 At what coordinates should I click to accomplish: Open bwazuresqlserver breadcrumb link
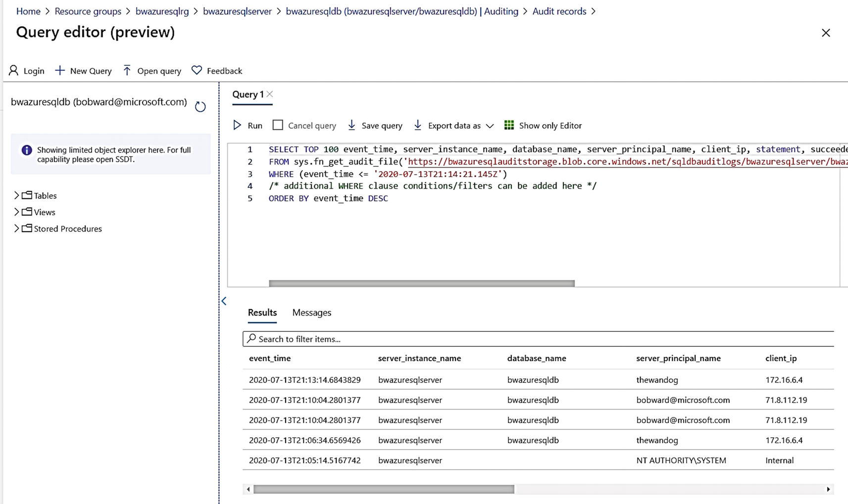tap(237, 11)
